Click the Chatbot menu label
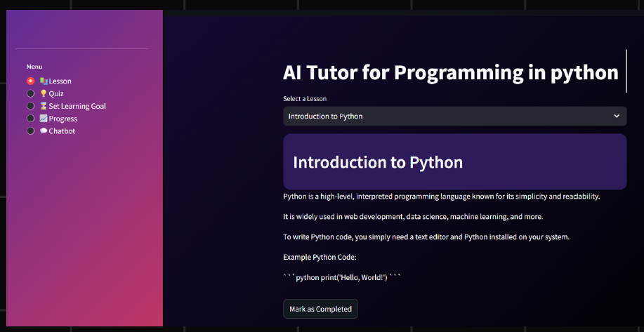The height and width of the screenshot is (332, 644). click(x=62, y=131)
